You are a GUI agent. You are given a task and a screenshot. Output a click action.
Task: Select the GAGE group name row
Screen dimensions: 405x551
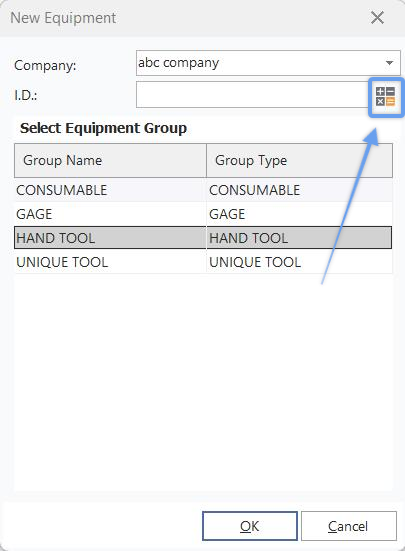110,214
